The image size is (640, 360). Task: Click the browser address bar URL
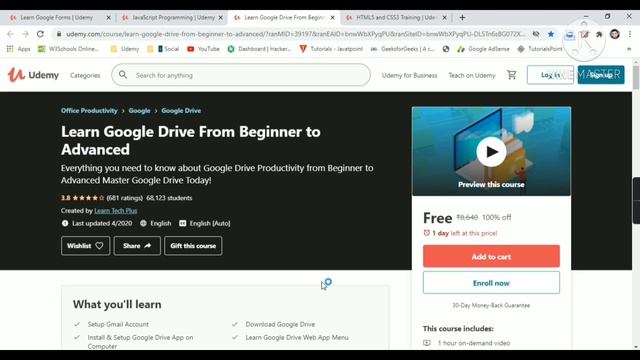coord(296,34)
